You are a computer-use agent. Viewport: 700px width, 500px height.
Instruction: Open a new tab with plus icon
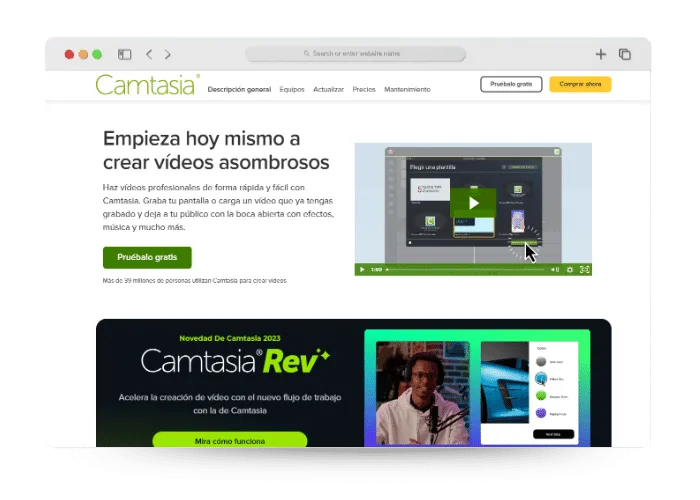click(x=600, y=54)
